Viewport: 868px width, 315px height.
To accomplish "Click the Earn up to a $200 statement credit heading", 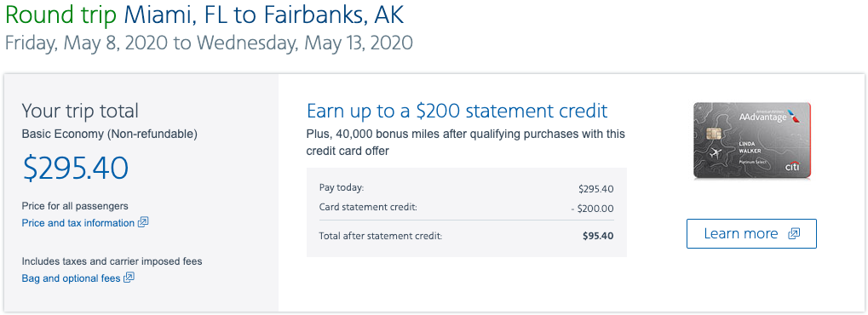I will (457, 111).
